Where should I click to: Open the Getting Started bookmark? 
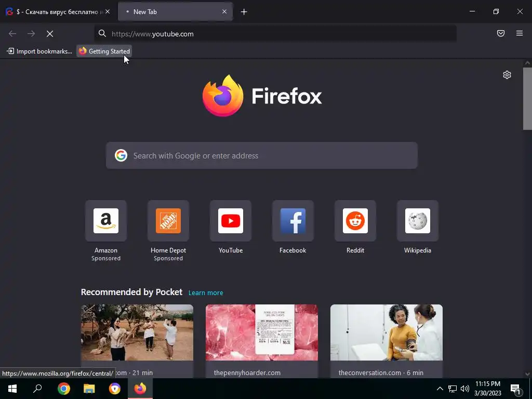(104, 51)
